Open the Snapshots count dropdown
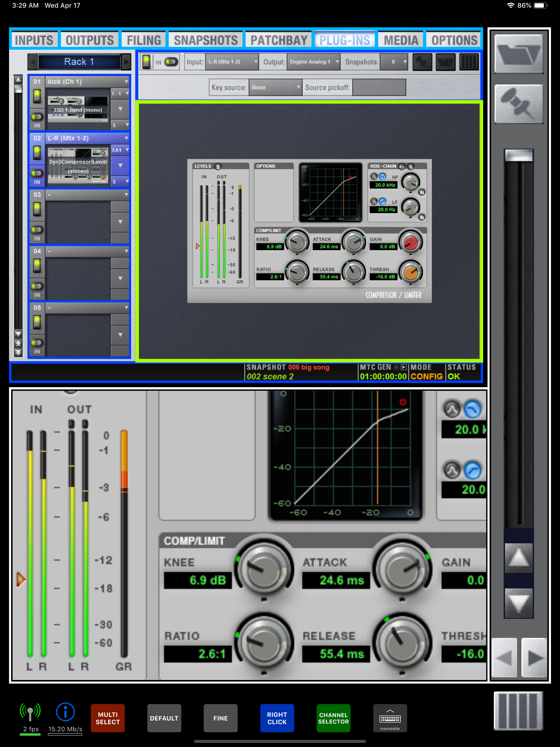560x747 pixels. (x=394, y=62)
